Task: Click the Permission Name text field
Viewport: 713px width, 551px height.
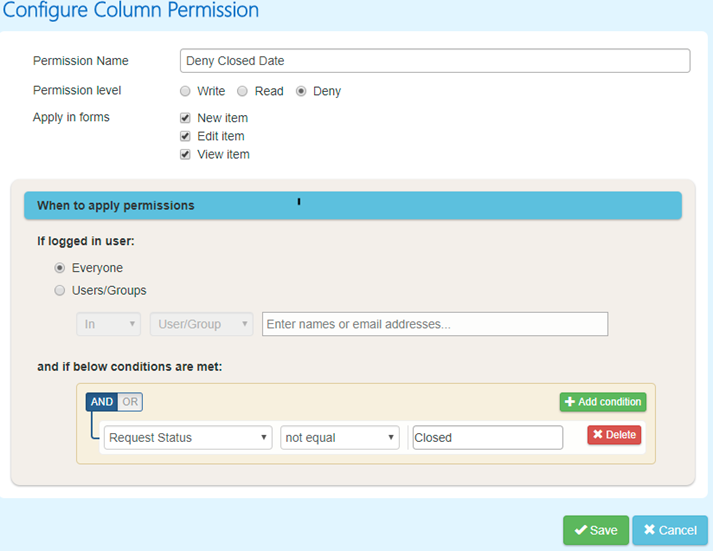Action: 435,61
